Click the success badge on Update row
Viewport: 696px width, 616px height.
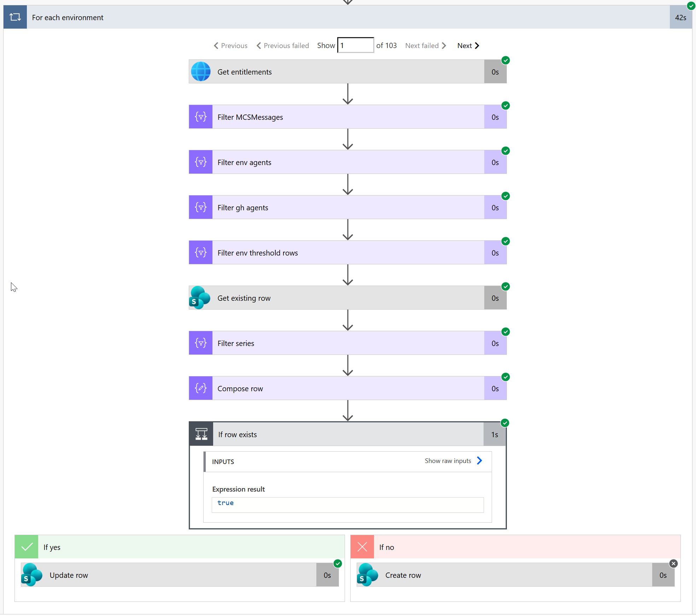pos(338,564)
